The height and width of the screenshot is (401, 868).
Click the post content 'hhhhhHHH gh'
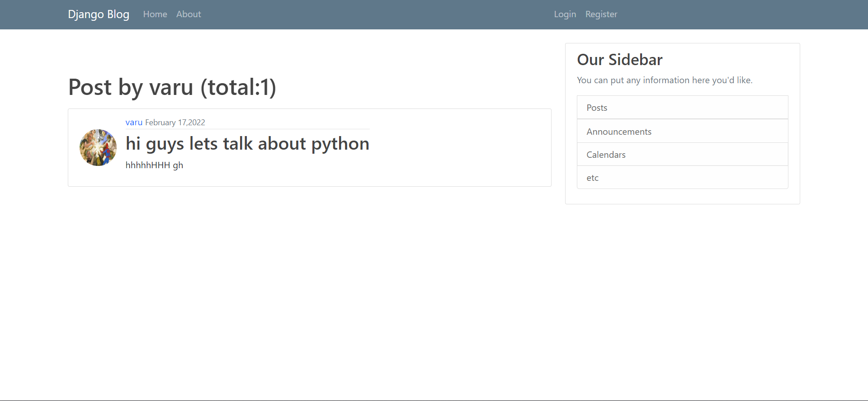point(154,165)
